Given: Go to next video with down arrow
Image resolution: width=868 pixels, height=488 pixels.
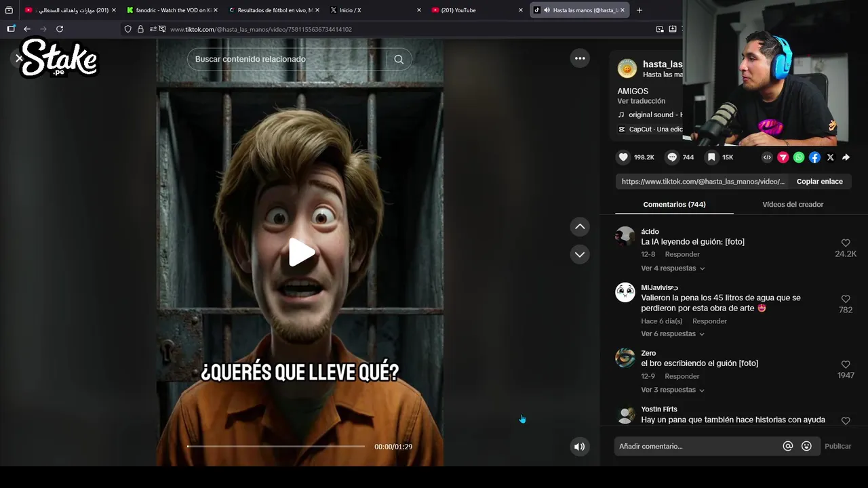Looking at the screenshot, I should tap(580, 255).
